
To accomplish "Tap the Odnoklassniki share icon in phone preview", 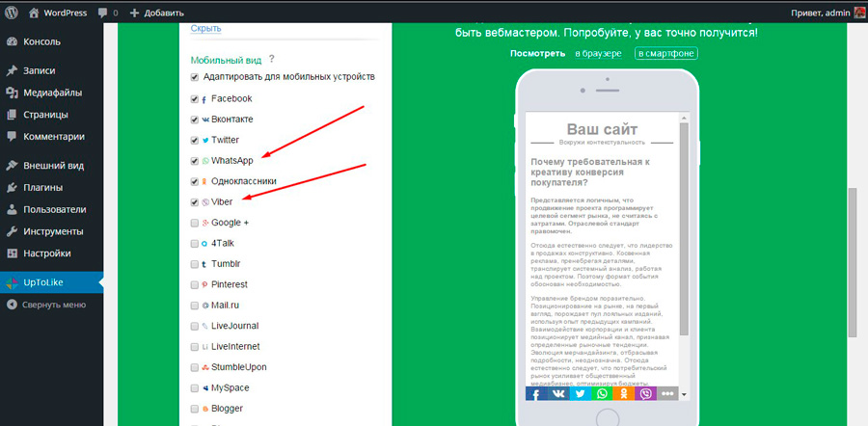I will pos(624,394).
